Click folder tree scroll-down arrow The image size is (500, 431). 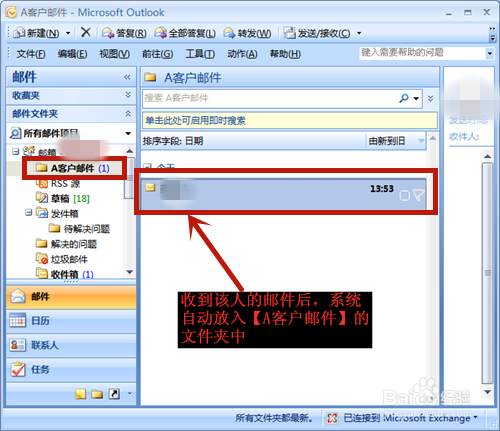point(130,272)
